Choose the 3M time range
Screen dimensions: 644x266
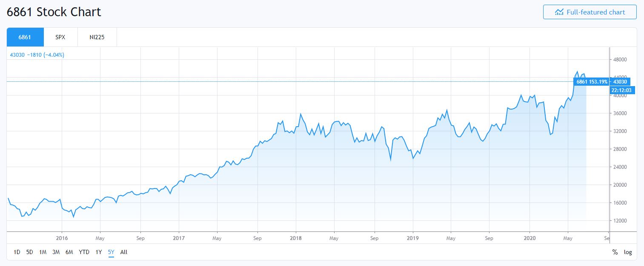(x=56, y=252)
